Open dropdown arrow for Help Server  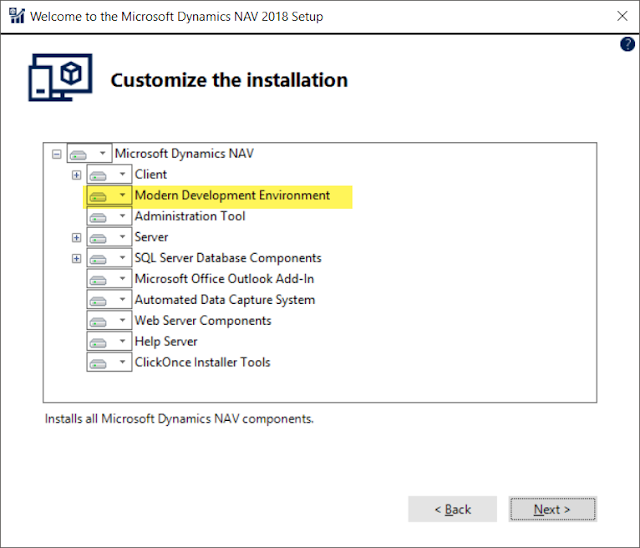pyautogui.click(x=122, y=341)
